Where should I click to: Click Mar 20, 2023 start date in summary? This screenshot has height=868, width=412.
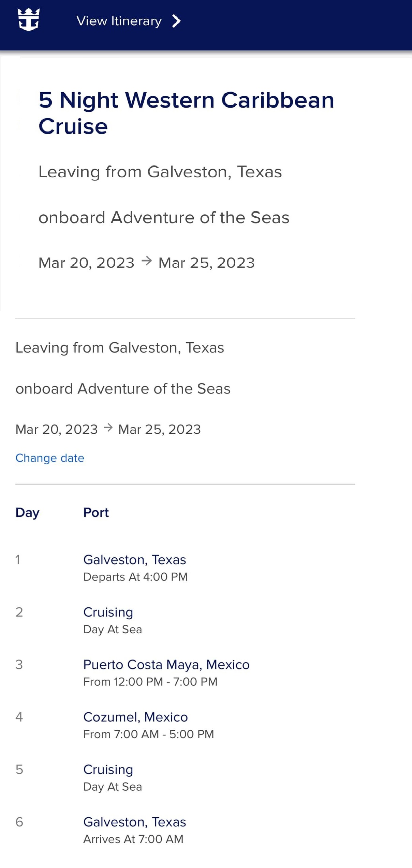pos(57,430)
